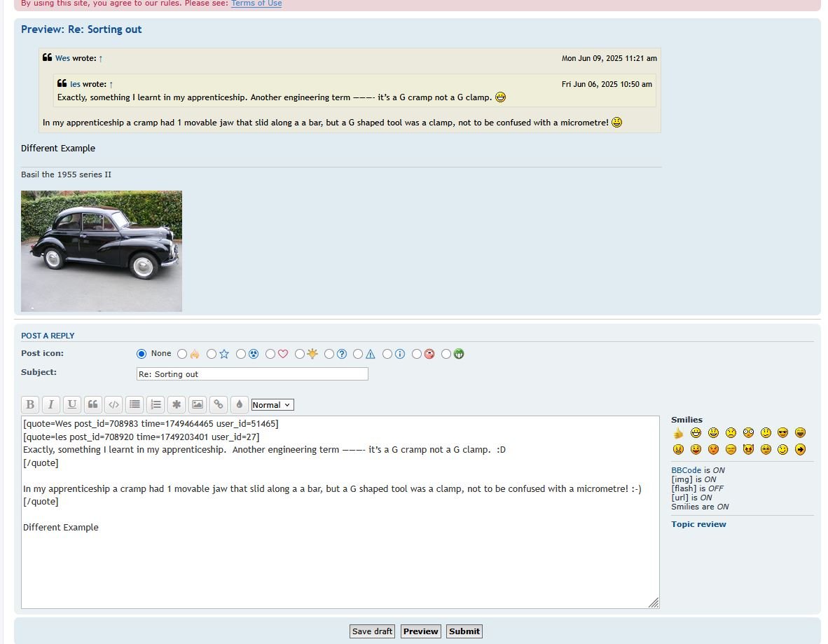
Task: Insert the wide-eyed shocked smiley
Action: tap(748, 433)
